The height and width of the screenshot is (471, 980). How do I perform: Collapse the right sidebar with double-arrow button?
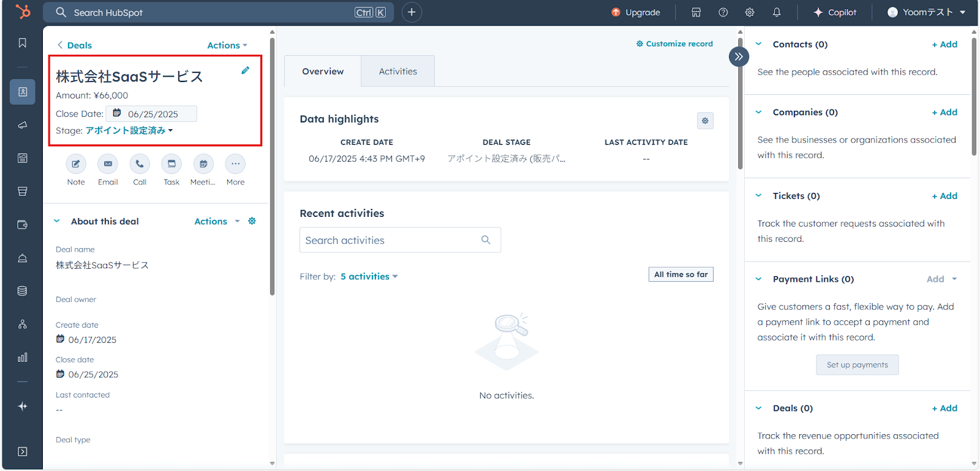coord(739,56)
